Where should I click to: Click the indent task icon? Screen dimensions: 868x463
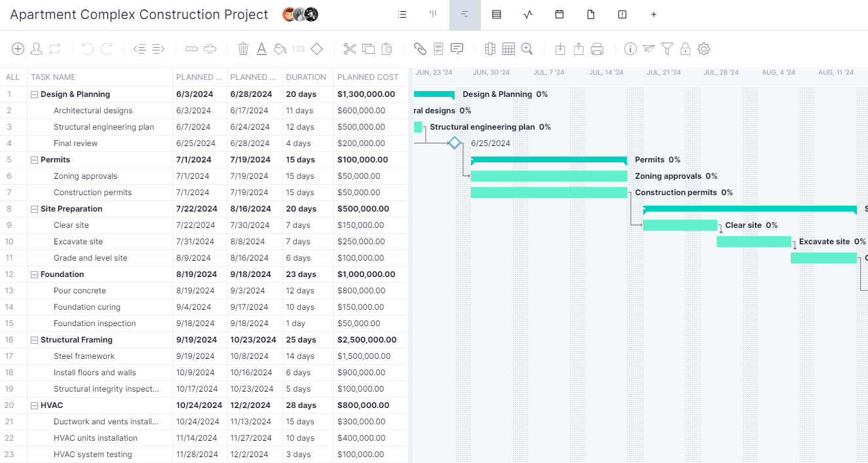point(158,48)
